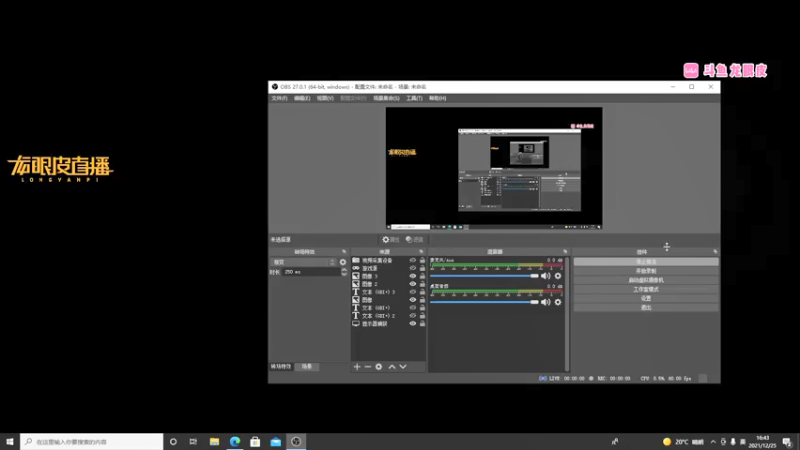Mute the 麦克风/Aux speaker icon
800x450 pixels.
pyautogui.click(x=545, y=276)
